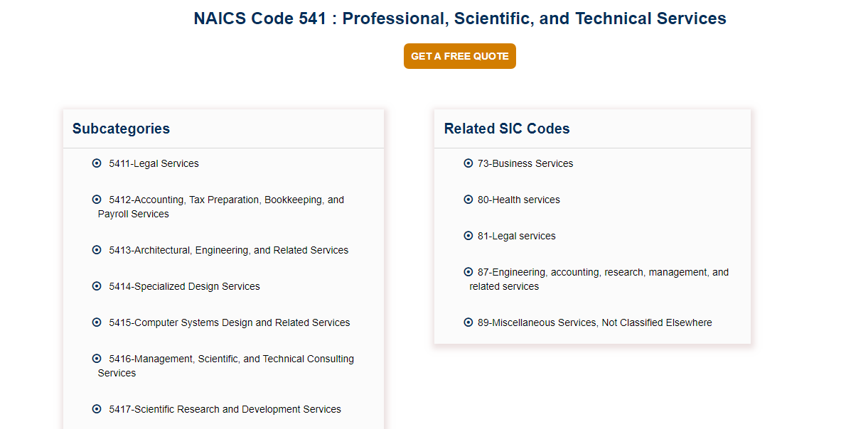The image size is (868, 429).
Task: Click the bullet icon beside 5411-Legal Services
Action: (x=97, y=163)
